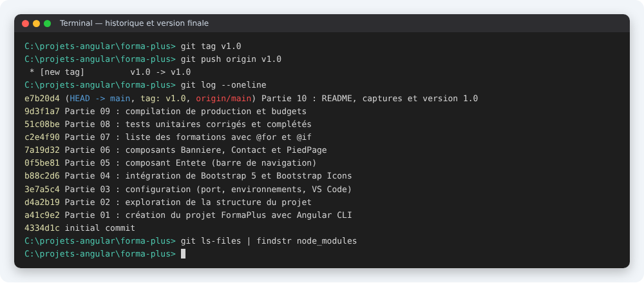Click commit hash b88c2d6
The image size is (644, 283).
[x=43, y=176]
